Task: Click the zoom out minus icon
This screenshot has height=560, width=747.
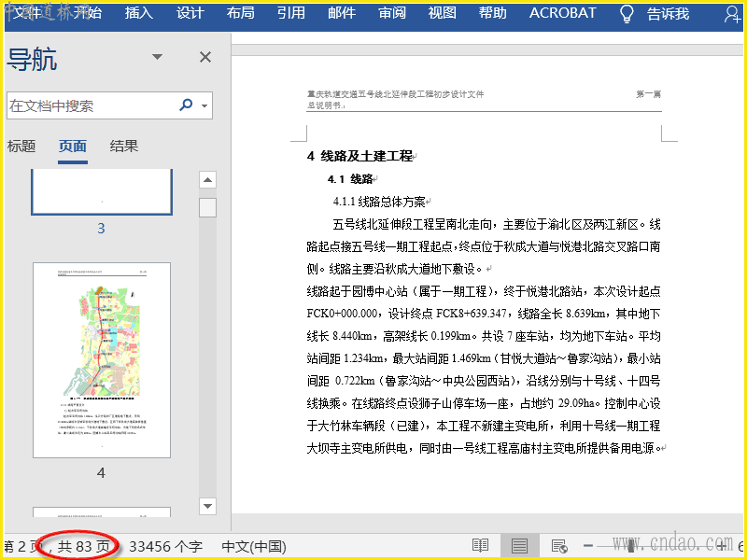Action: pyautogui.click(x=588, y=546)
